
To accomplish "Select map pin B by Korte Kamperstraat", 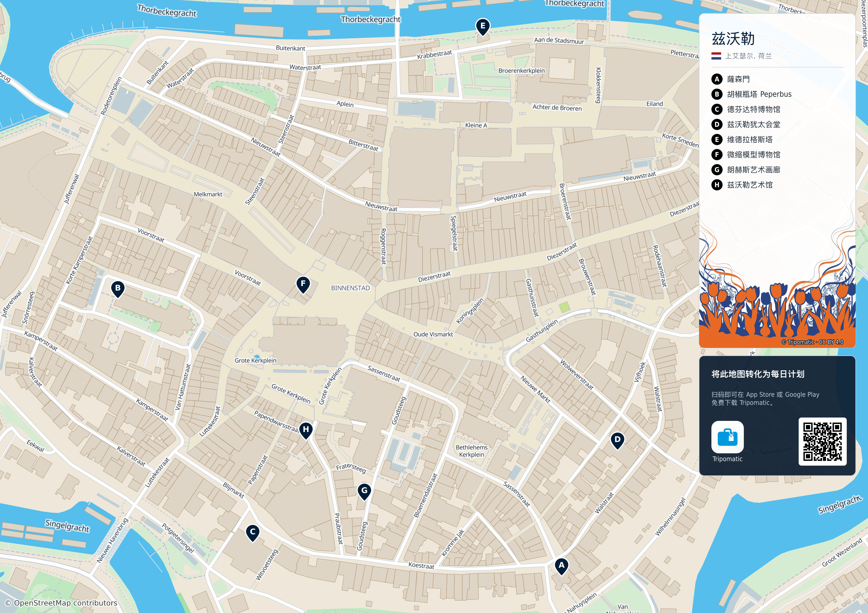I will click(117, 289).
